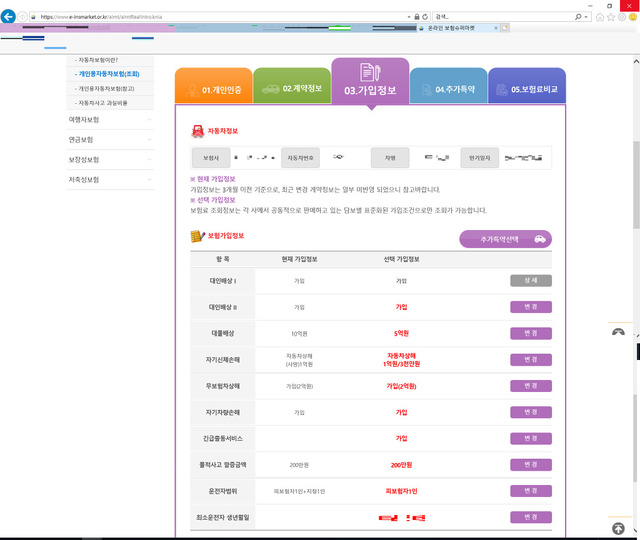Click the 추가특약선택 purple button
Screen dimensions: 640x540
coord(505,240)
